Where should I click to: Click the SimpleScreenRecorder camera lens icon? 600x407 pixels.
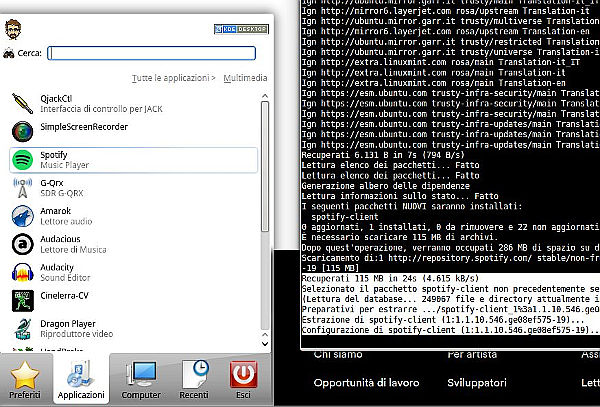pos(23,132)
